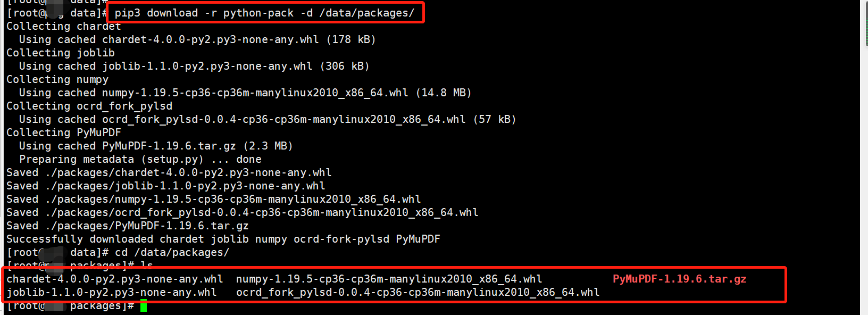Viewport: 868px width, 315px height.
Task: Click the "Using cached PyMuPDF-1.19.6.tar.gz" line
Action: pos(156,146)
